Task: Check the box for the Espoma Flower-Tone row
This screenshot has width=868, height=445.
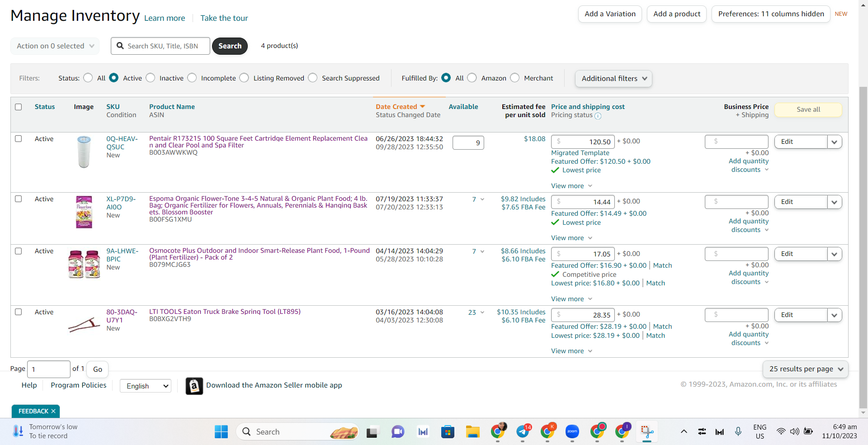Action: [x=19, y=199]
